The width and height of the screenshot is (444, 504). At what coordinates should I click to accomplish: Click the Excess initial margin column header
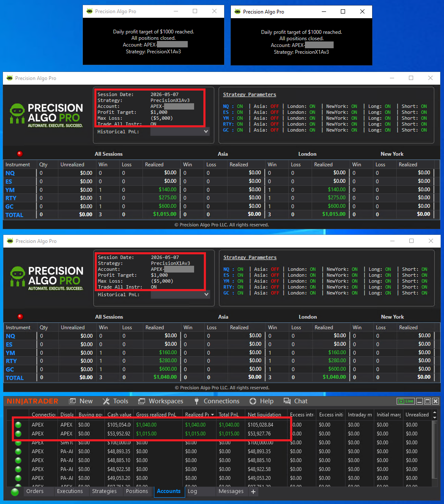331,415
